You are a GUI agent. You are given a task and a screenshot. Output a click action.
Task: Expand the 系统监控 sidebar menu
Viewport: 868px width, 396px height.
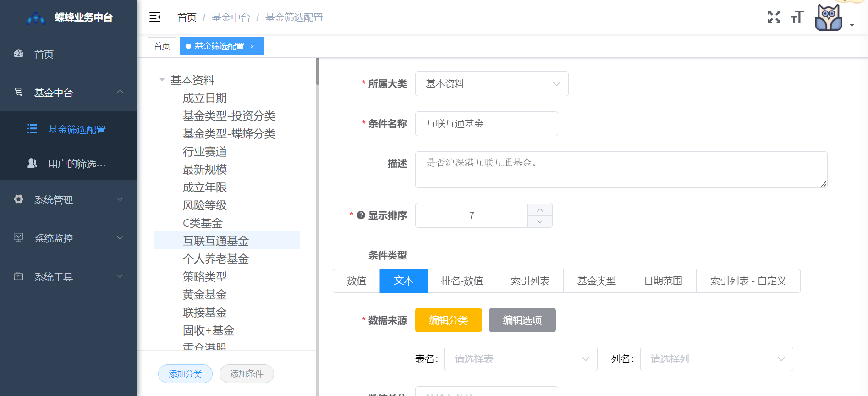(120, 238)
